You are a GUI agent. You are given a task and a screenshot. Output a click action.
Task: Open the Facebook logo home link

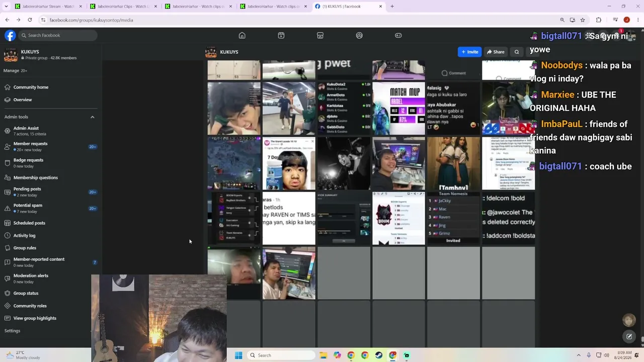click(10, 35)
